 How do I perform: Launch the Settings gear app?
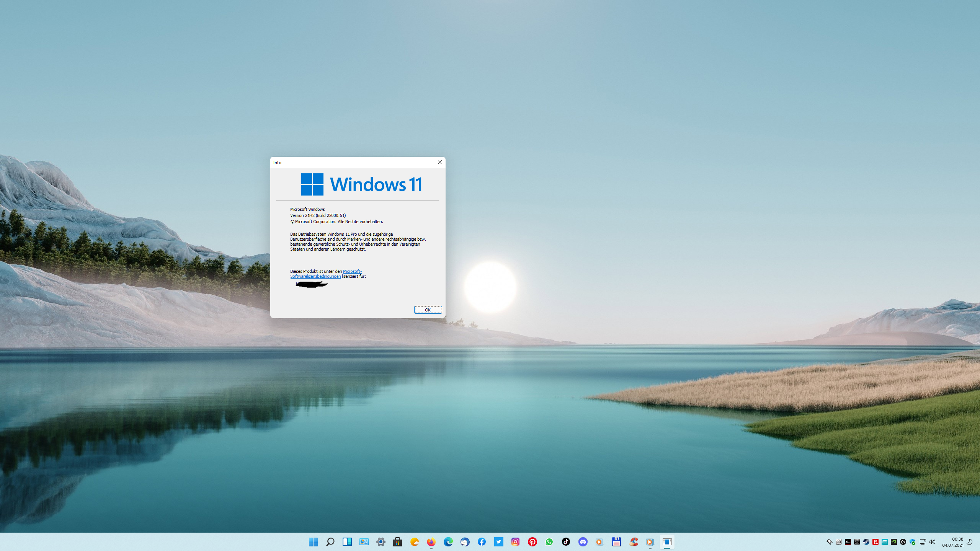[381, 542]
